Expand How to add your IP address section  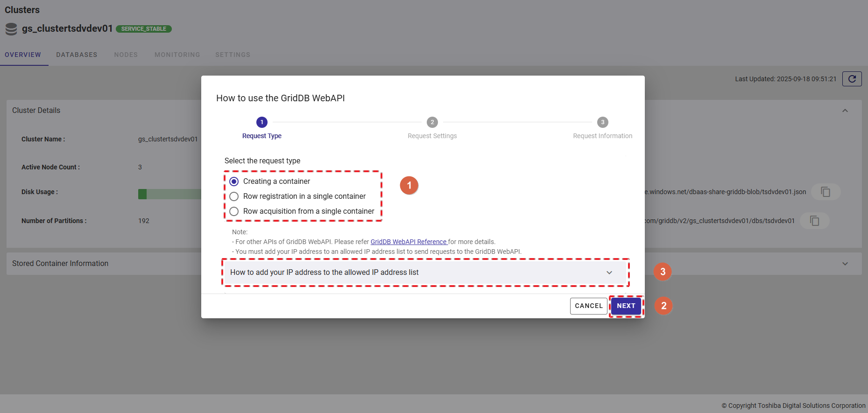pyautogui.click(x=609, y=273)
